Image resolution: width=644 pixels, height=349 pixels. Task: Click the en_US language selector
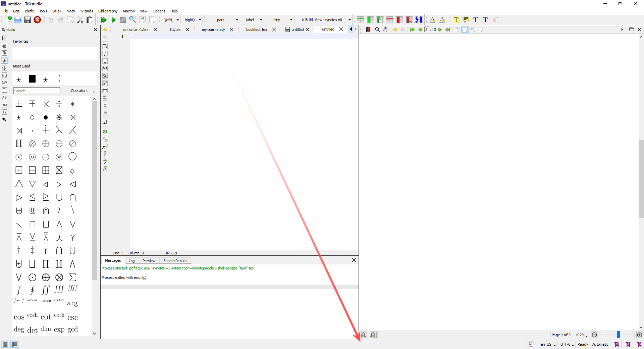[548, 344]
